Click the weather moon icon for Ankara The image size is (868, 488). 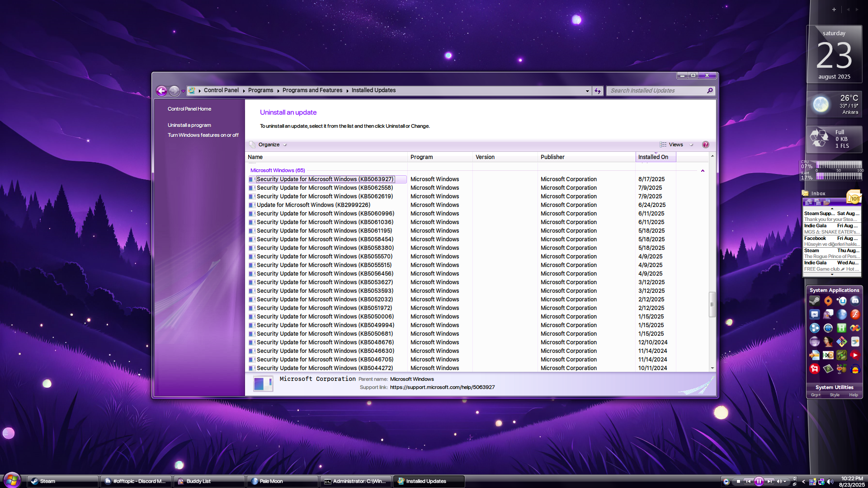[821, 104]
